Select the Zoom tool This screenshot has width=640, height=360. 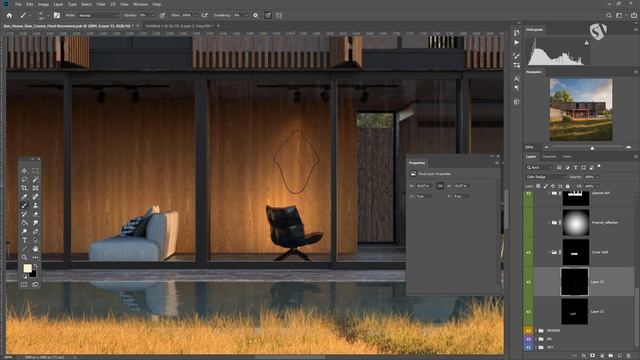pos(24,257)
